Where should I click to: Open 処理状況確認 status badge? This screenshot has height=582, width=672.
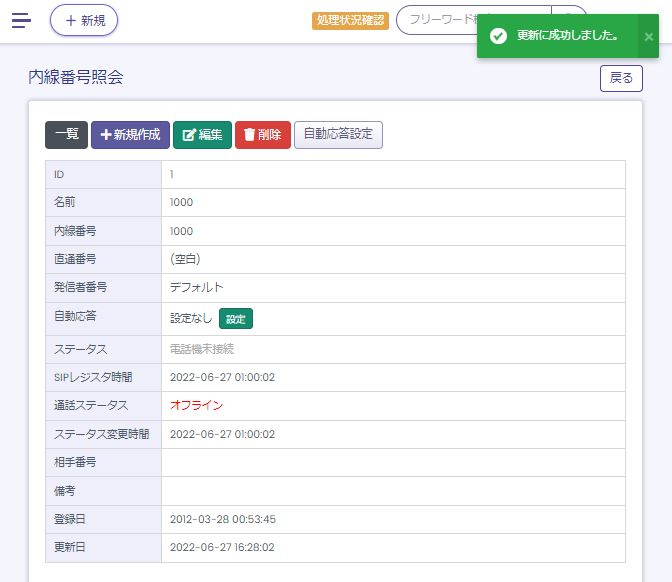point(350,20)
